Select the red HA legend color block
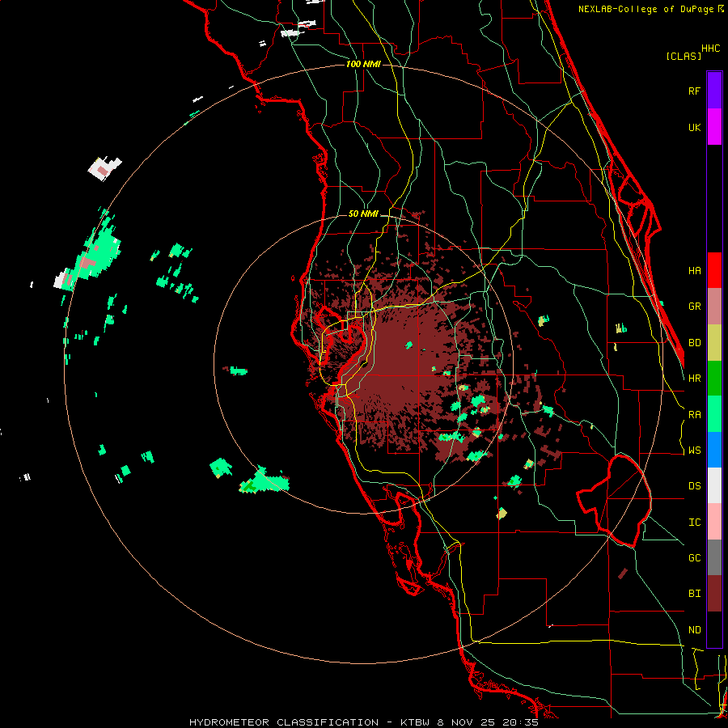The height and width of the screenshot is (728, 728). 714,270
